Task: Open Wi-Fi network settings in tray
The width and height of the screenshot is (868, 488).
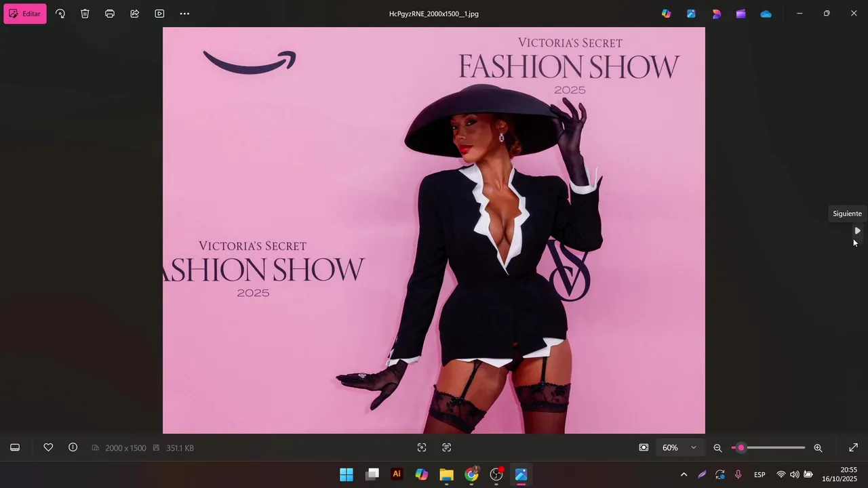Action: coord(781,474)
